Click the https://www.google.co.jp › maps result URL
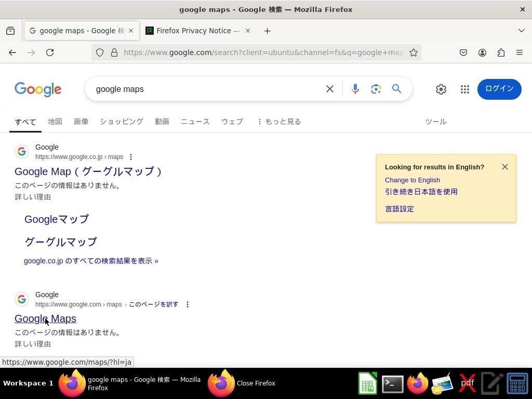 79,157
